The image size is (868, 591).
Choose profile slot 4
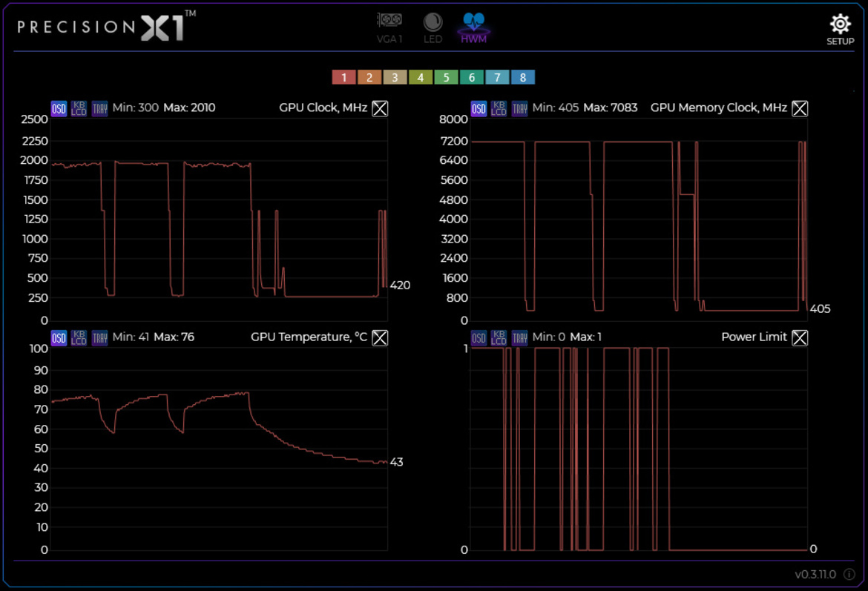[420, 77]
